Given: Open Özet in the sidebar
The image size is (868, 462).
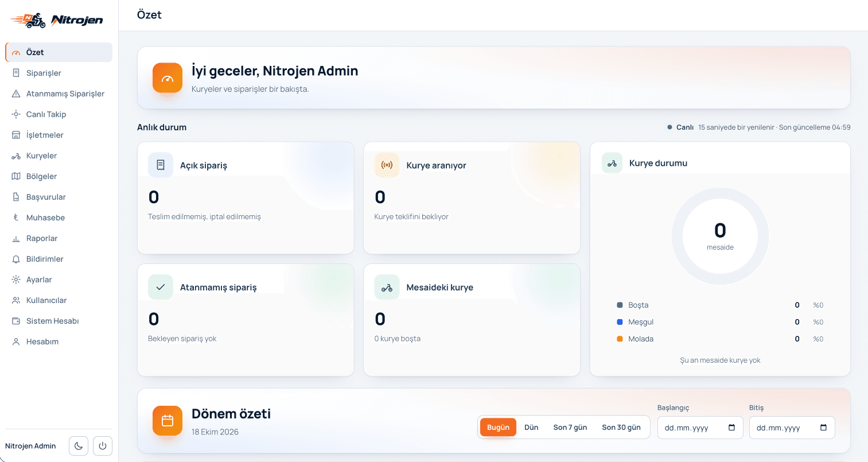Looking at the screenshot, I should (x=59, y=52).
